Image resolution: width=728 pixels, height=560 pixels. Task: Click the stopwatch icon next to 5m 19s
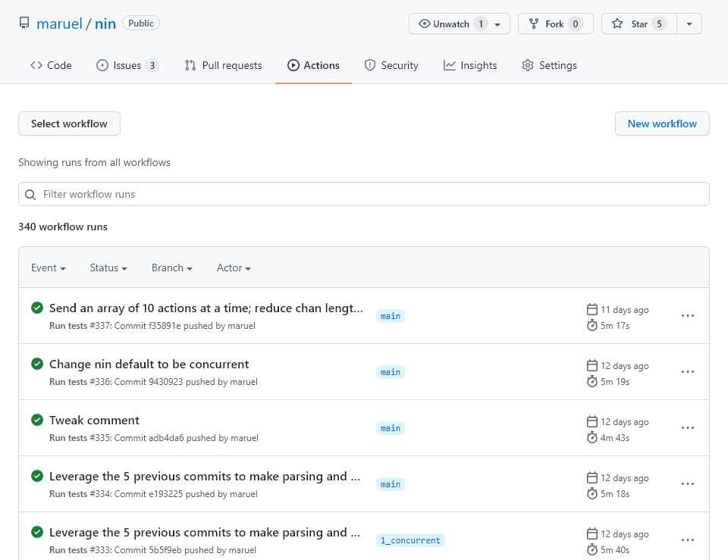[x=592, y=381]
